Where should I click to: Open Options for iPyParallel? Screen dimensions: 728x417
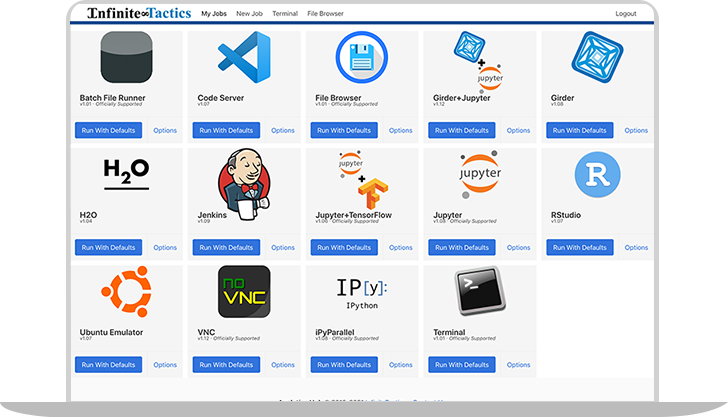[401, 365]
